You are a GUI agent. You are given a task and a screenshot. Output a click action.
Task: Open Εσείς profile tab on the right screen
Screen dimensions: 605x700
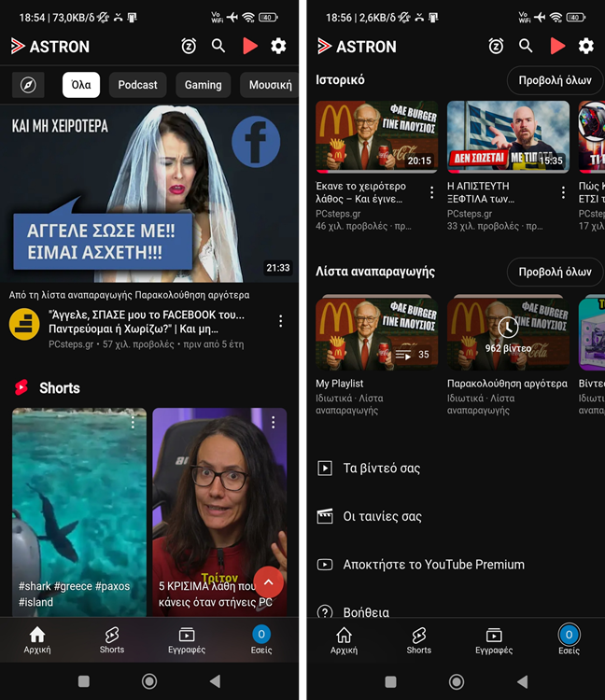pos(569,639)
